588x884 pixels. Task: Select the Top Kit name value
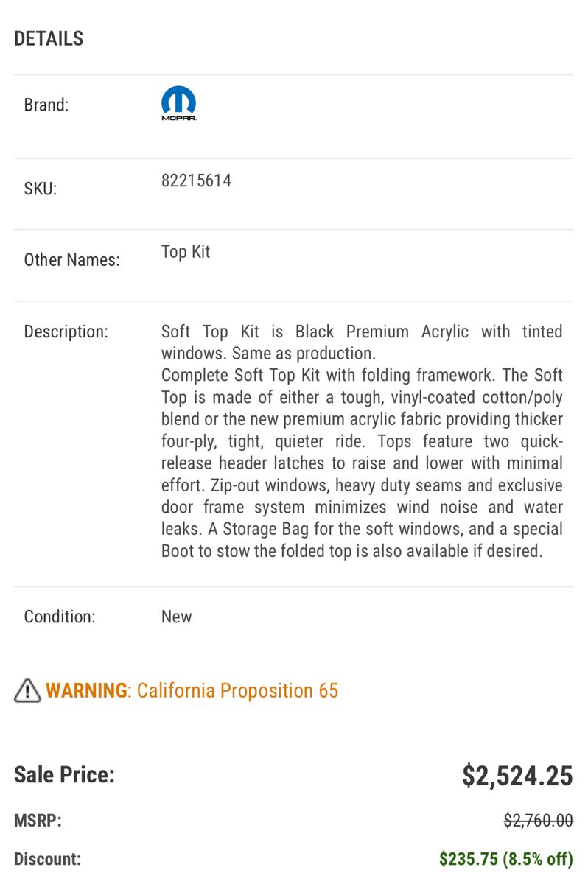[x=186, y=252]
